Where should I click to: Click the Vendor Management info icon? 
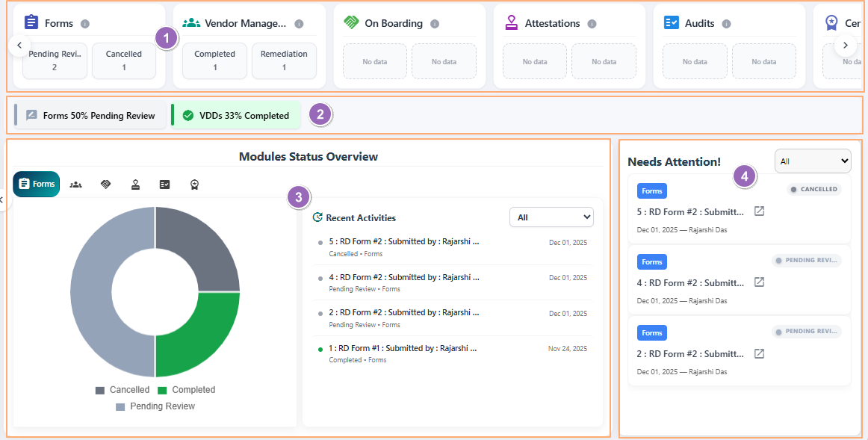click(x=300, y=23)
